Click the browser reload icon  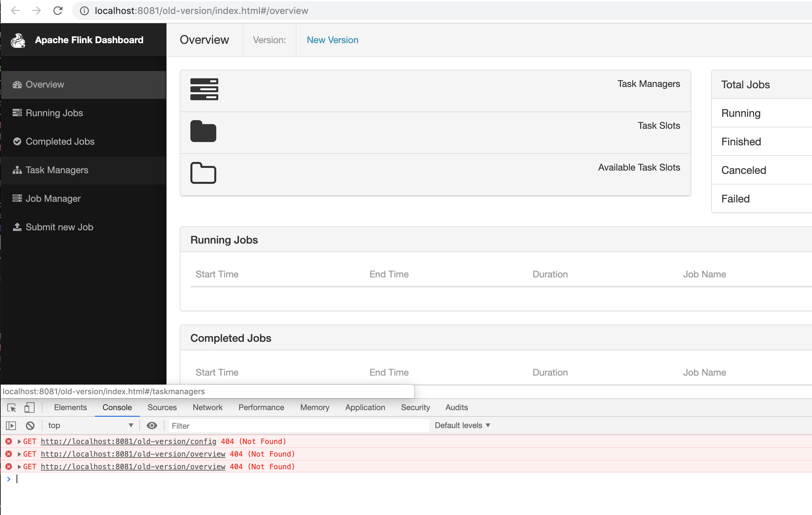coord(58,11)
